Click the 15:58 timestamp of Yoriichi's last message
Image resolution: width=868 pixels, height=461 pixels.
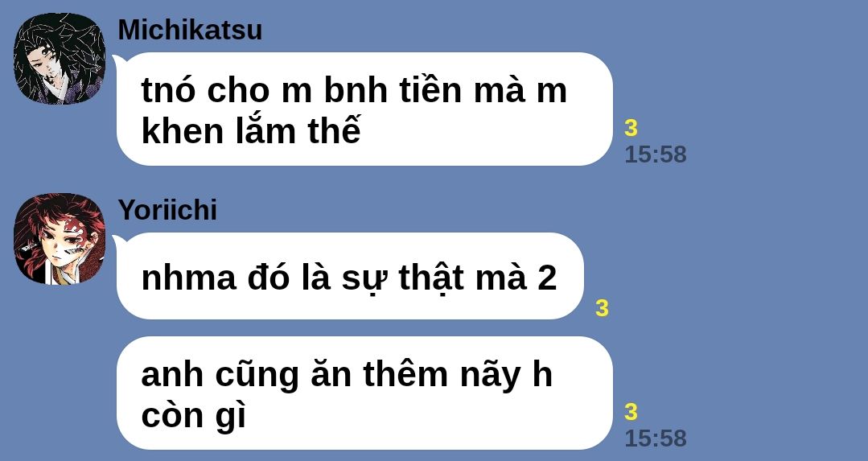[x=656, y=438]
